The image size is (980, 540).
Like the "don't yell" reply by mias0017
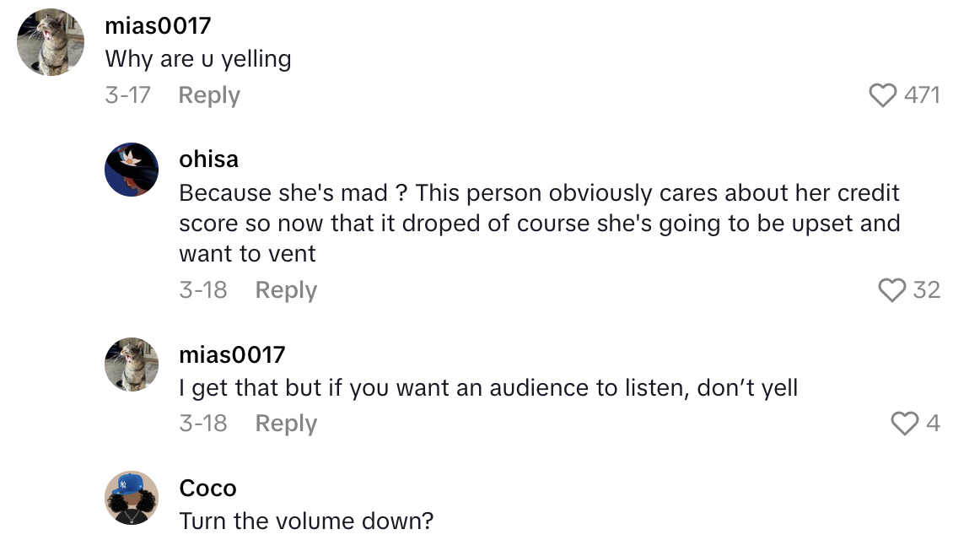pos(905,423)
